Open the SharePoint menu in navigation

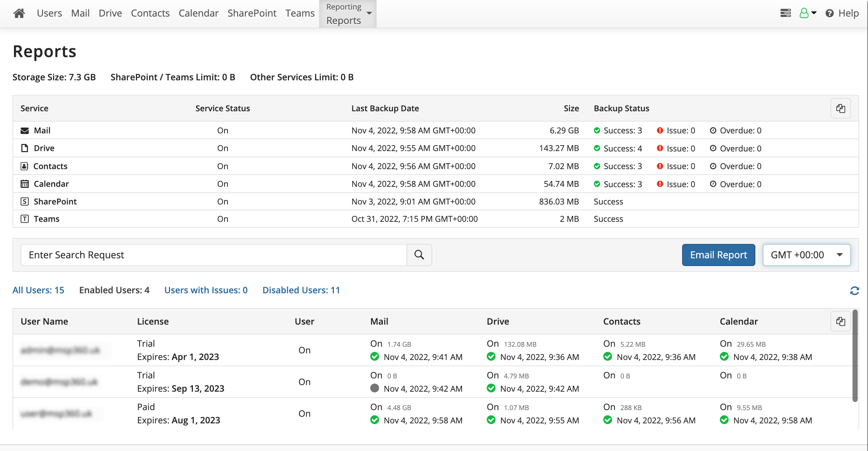[x=252, y=13]
